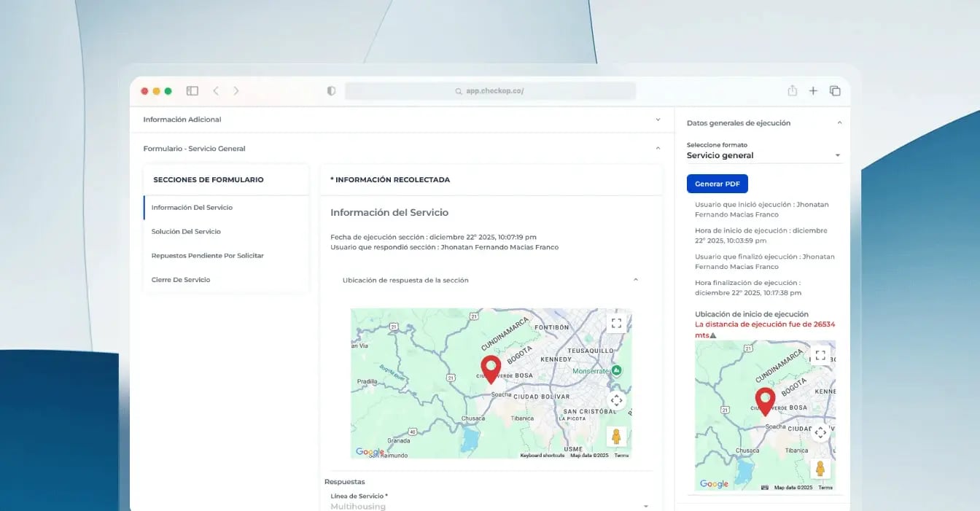The height and width of the screenshot is (511, 980).
Task: Click Keyboard shortcuts link on center map
Action: click(542, 456)
